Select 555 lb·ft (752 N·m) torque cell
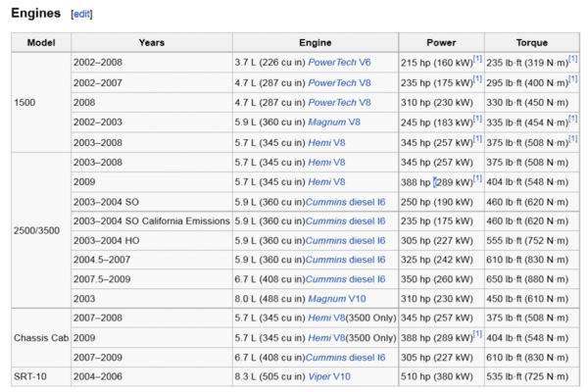Screen dimensions: 588x392 pos(532,240)
